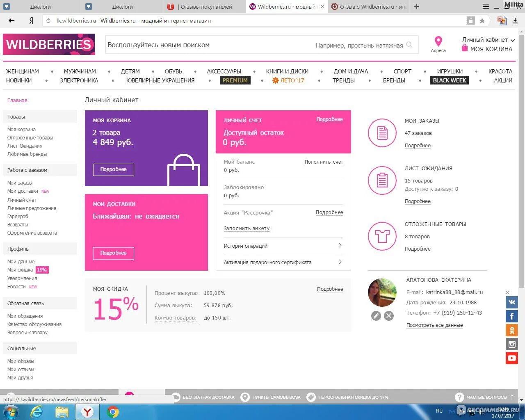Click the МОИ ЗАКАЗЫ document icon
525x420 pixels.
pos(382,132)
